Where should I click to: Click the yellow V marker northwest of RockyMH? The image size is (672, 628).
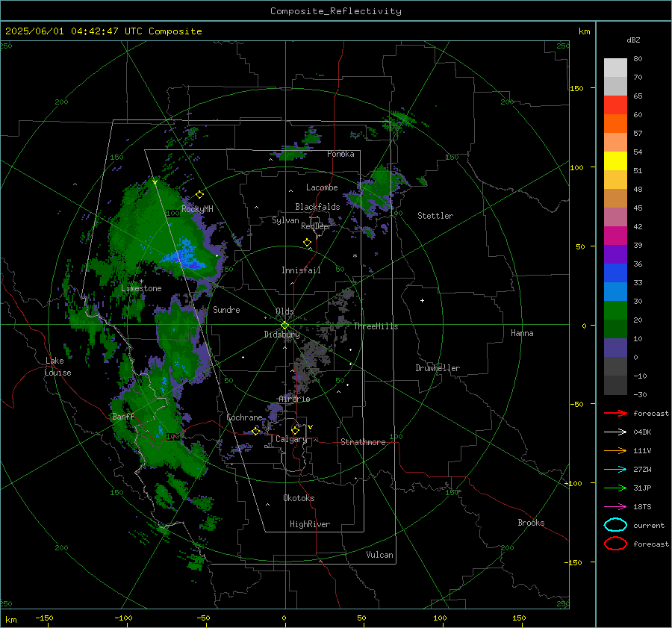155,182
